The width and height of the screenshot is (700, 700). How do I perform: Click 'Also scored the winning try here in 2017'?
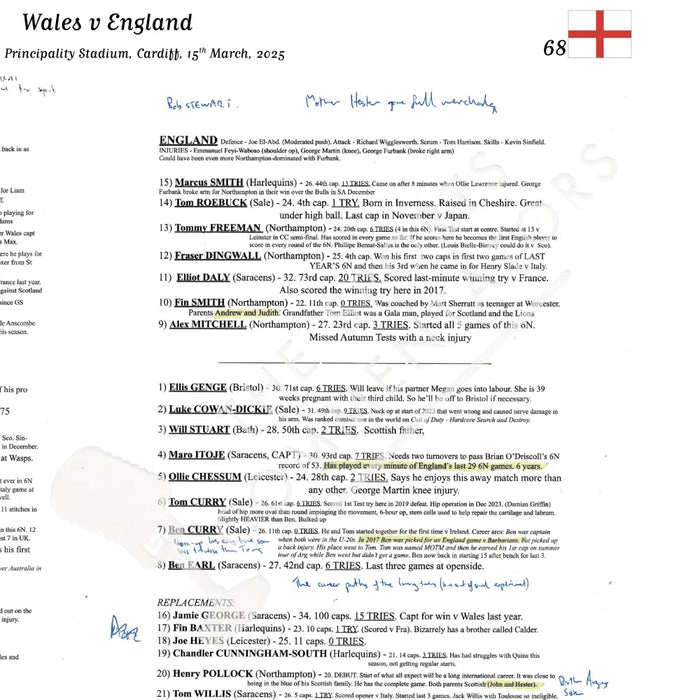(362, 290)
